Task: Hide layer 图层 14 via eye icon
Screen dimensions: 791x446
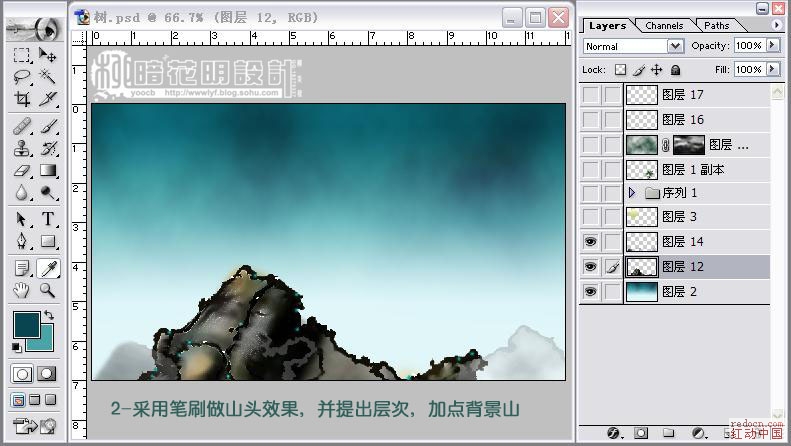Action: click(x=590, y=242)
